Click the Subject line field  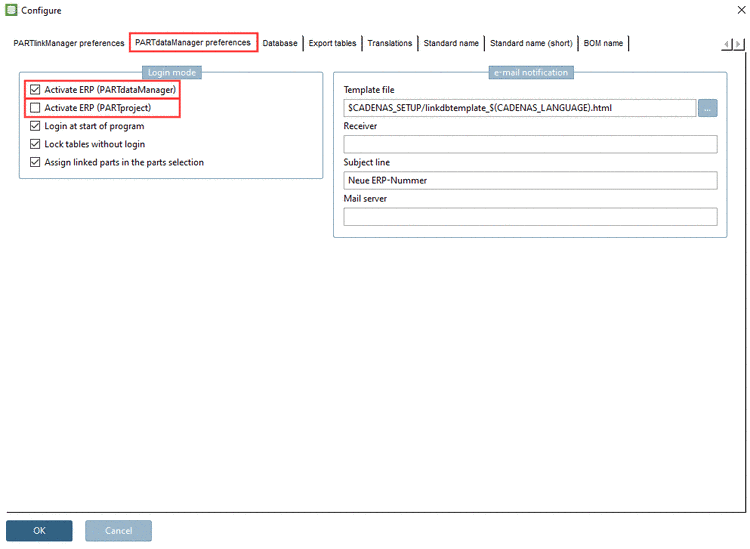point(530,180)
